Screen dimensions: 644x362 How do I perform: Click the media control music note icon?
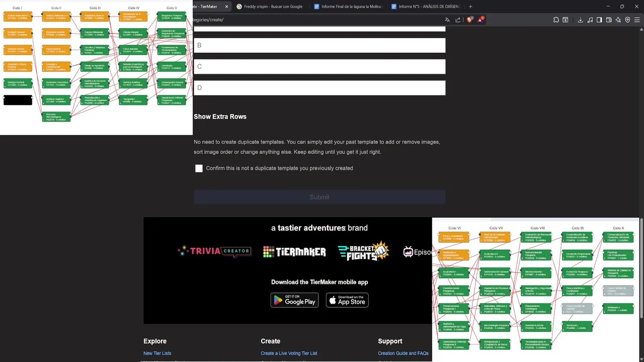tap(590, 20)
